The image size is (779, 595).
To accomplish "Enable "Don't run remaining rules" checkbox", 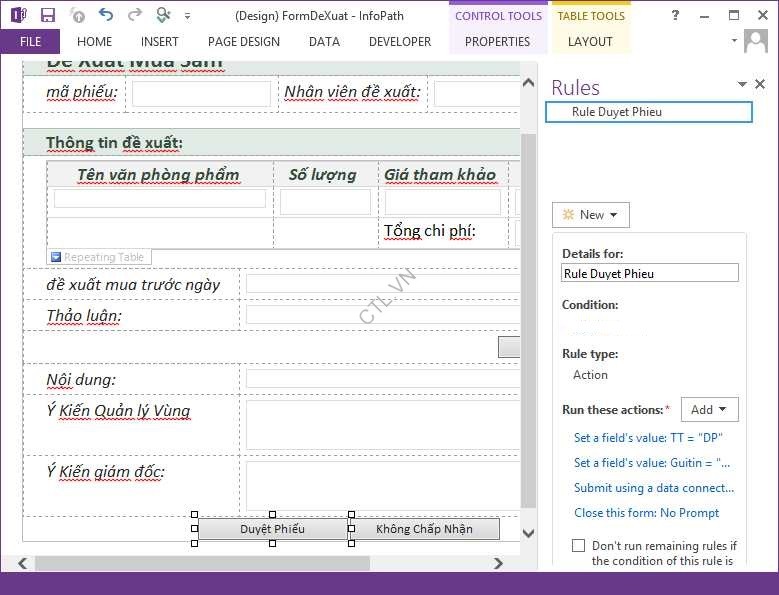I will [578, 546].
